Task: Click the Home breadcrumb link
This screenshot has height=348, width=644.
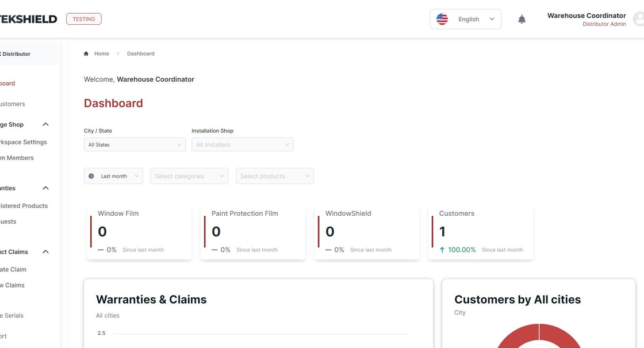Action: (101, 53)
